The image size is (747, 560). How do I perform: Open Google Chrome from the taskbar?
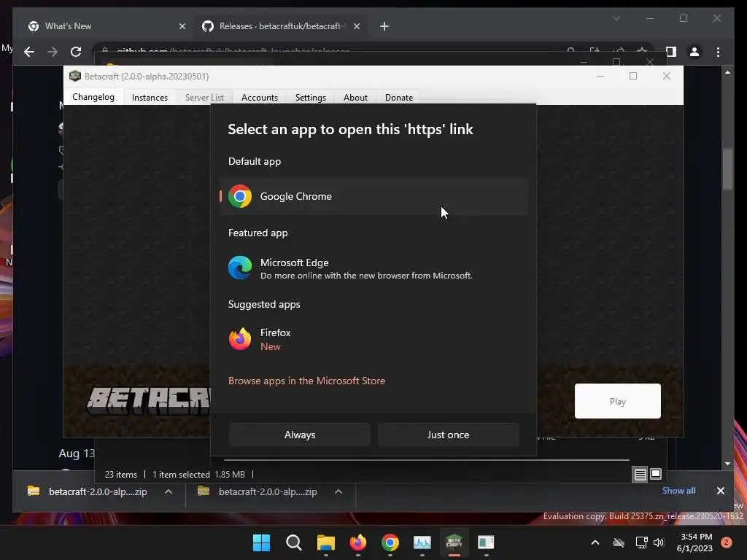[390, 542]
